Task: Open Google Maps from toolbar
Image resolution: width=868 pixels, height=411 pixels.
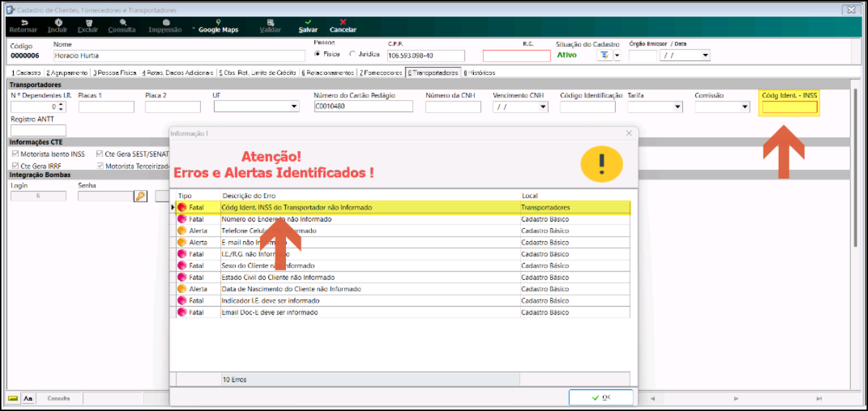Action: (x=218, y=26)
